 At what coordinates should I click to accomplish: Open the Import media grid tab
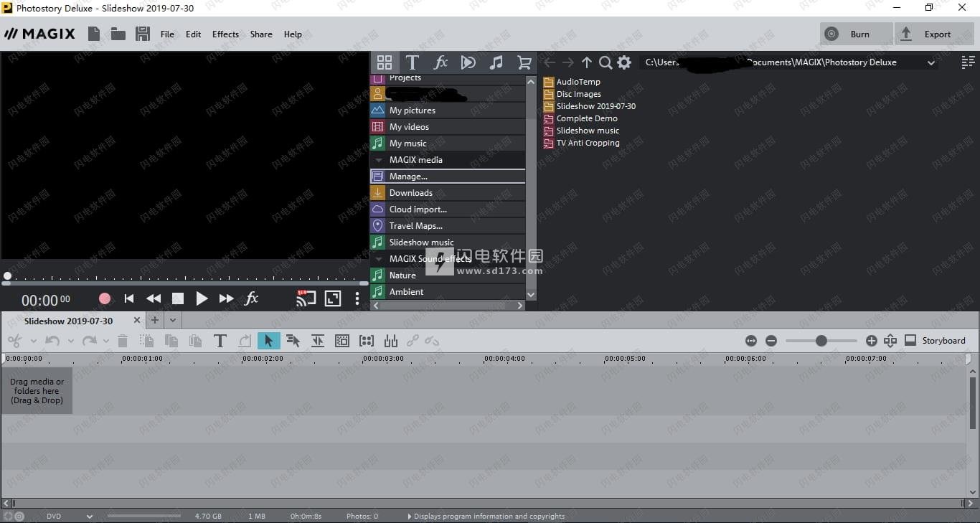[385, 62]
